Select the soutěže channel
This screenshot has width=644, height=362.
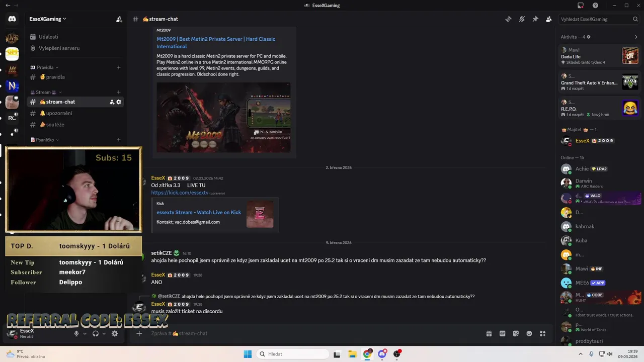coord(75,125)
